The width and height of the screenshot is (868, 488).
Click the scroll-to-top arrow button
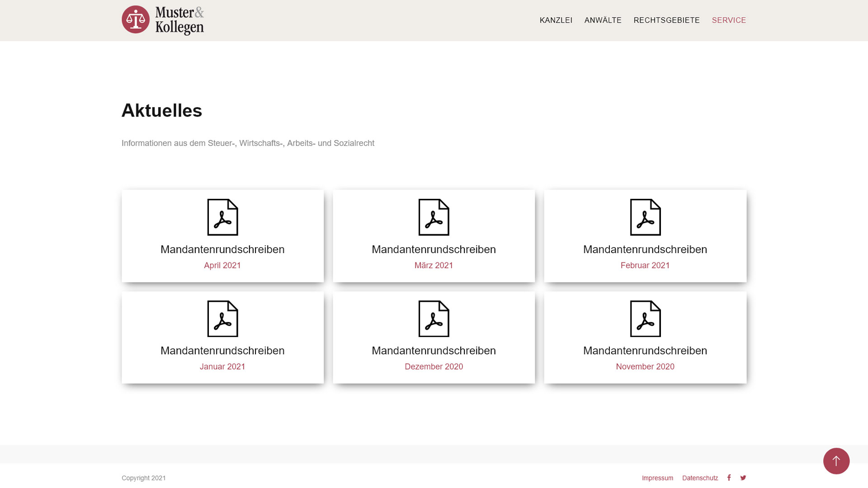pyautogui.click(x=836, y=461)
